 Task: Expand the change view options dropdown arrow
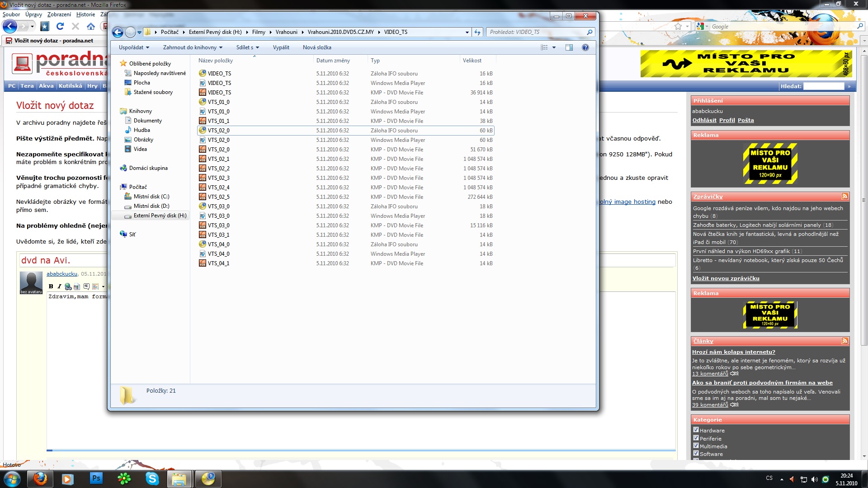click(x=554, y=47)
